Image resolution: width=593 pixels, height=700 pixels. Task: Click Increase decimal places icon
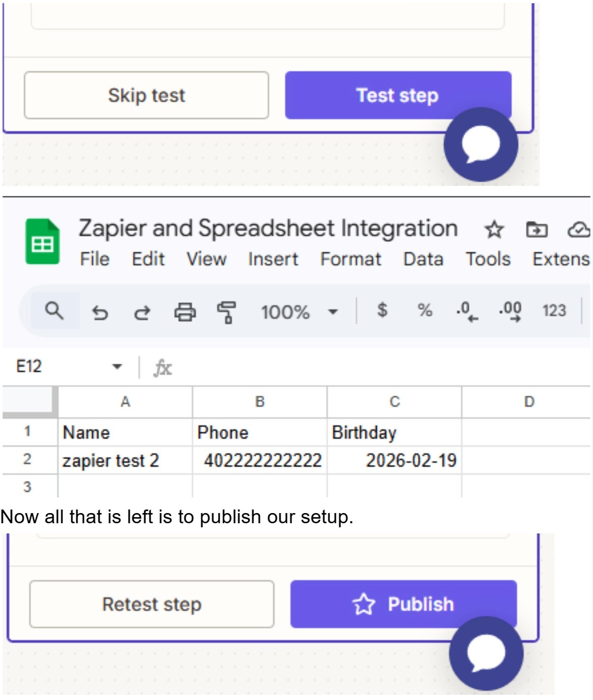click(510, 311)
